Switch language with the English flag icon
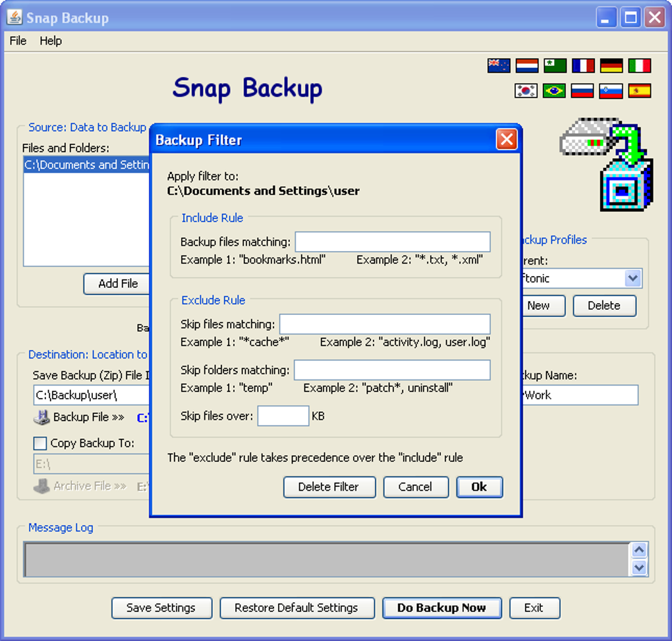Image resolution: width=672 pixels, height=641 pixels. pyautogui.click(x=499, y=66)
